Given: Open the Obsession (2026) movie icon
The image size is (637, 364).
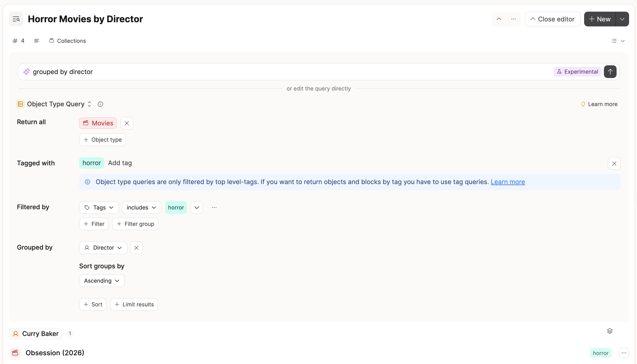Looking at the screenshot, I should pyautogui.click(x=15, y=353).
